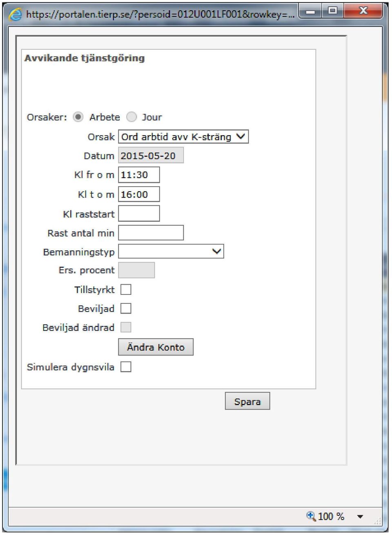This screenshot has height=535, width=392.
Task: Toggle the Tillstyrkt checkbox
Action: 126,290
